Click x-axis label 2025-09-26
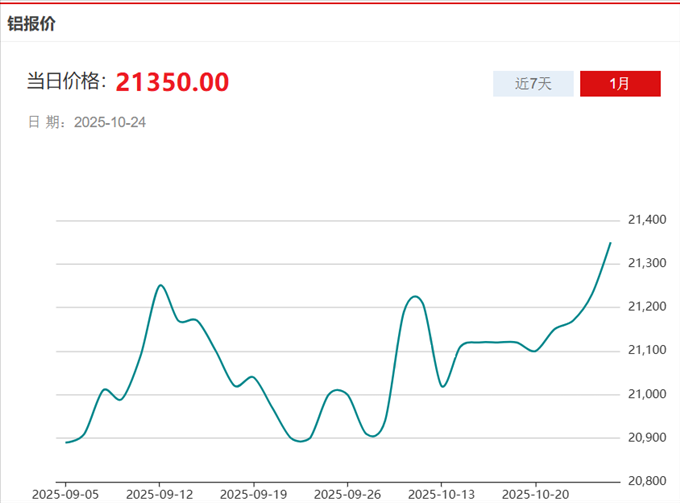 347,494
